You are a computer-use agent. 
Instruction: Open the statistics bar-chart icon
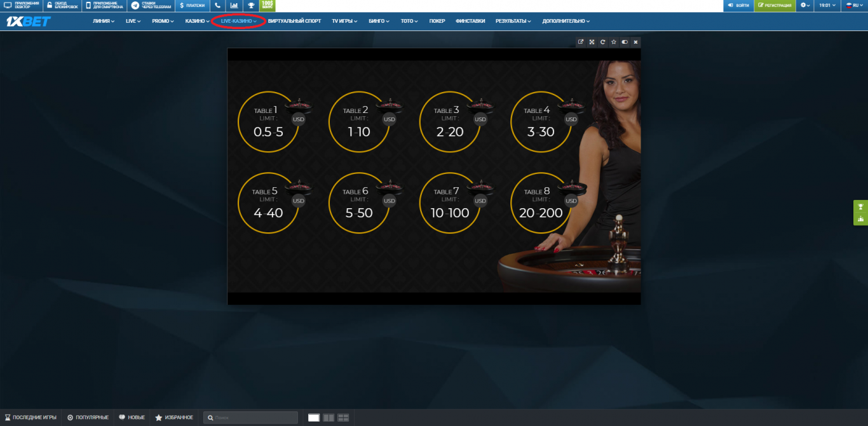233,5
